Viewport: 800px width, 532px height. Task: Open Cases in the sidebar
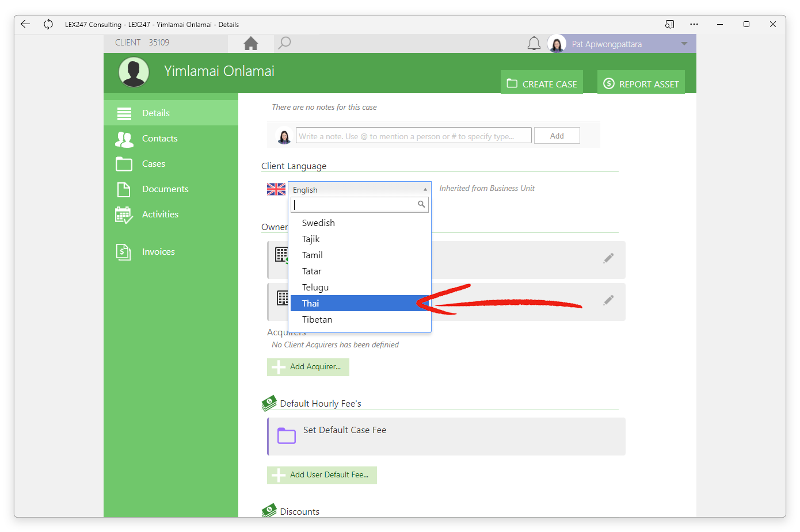click(171, 163)
